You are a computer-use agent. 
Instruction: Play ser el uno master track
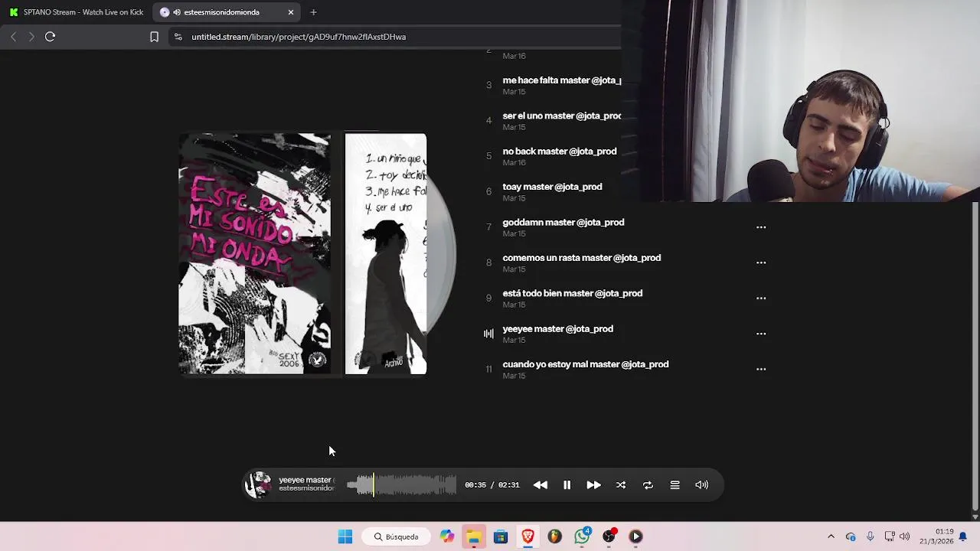click(561, 116)
